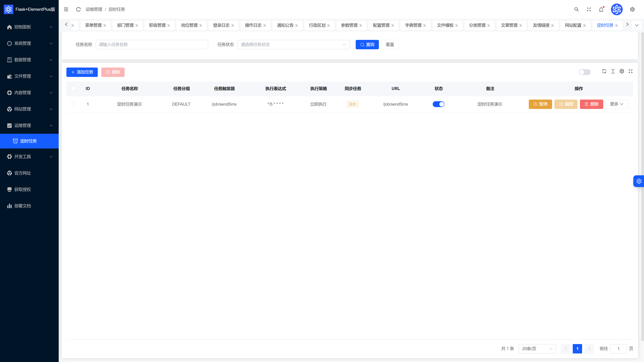Open table column settings gear
The image size is (644, 362).
(622, 71)
